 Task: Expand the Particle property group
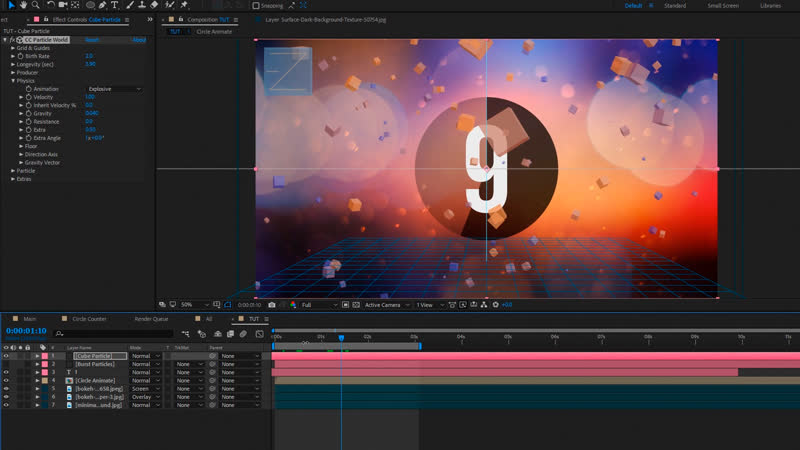13,171
